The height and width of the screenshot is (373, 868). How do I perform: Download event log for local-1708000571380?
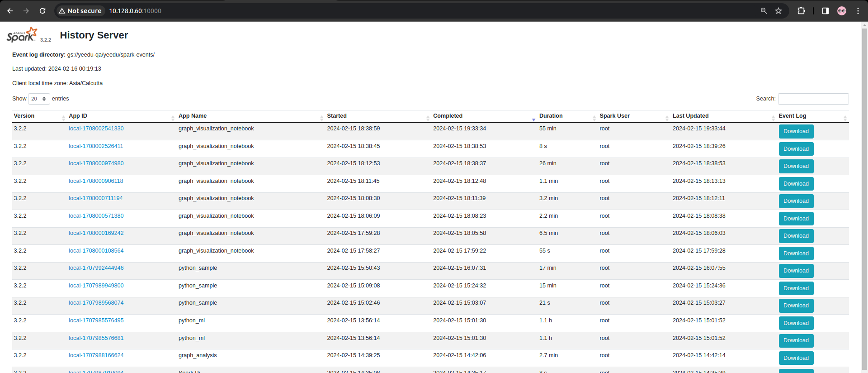[x=796, y=219]
